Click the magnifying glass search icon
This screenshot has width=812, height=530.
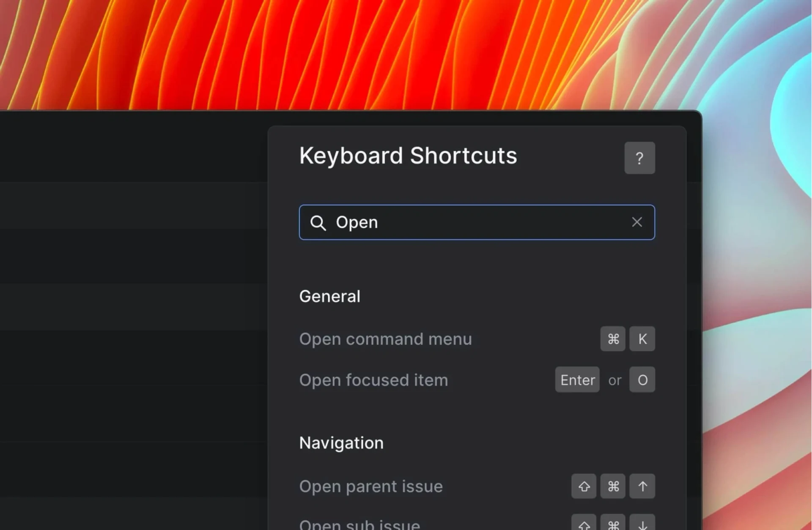[x=318, y=222]
